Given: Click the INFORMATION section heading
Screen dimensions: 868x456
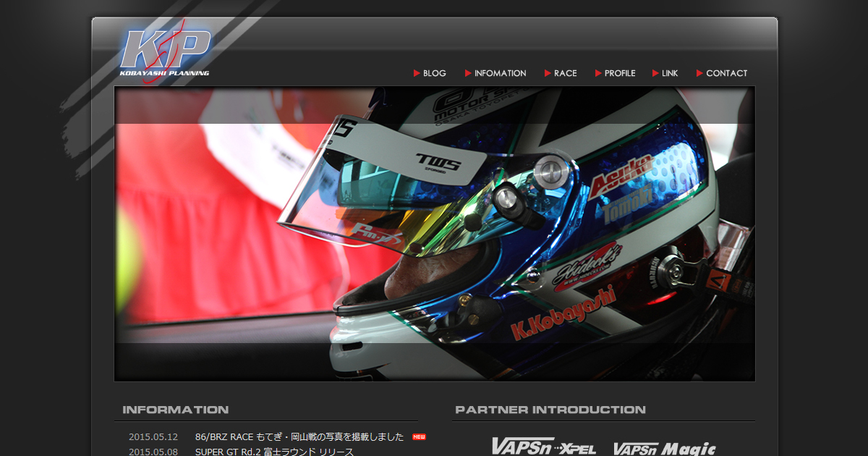Looking at the screenshot, I should 176,410.
